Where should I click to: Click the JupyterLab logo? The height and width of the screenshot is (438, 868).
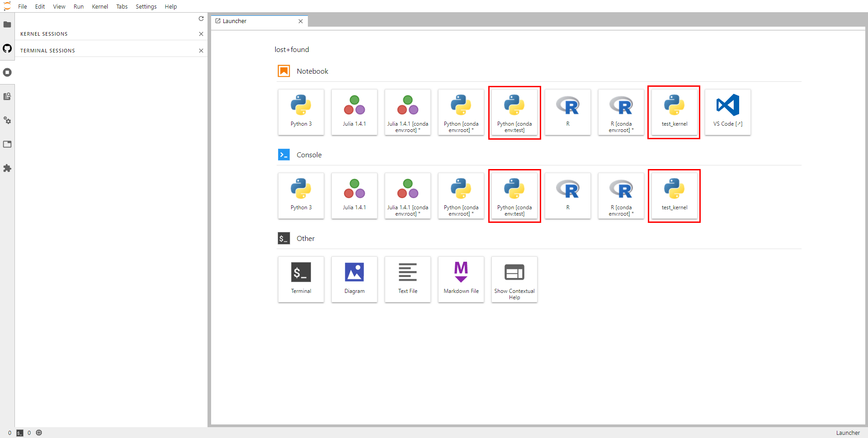pos(7,6)
